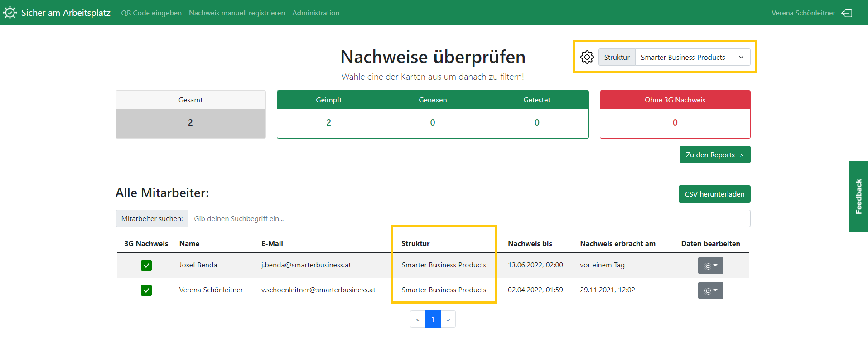Screen dimensions: 868x338
Task: Click the Struktur label beside dropdown
Action: tap(617, 57)
